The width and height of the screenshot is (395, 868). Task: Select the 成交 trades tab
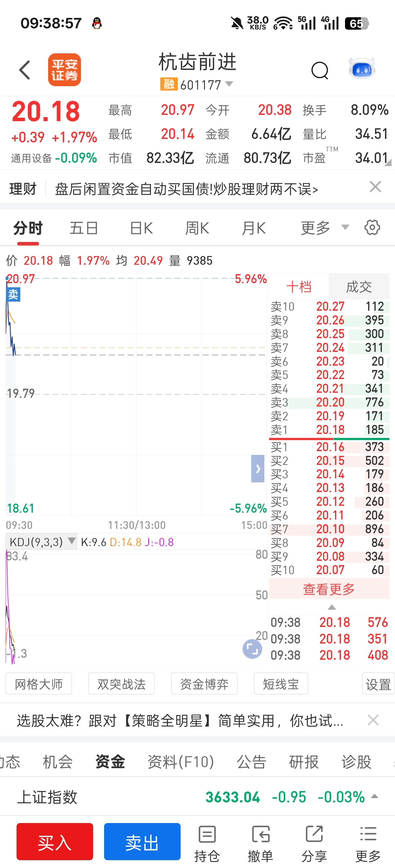(359, 287)
